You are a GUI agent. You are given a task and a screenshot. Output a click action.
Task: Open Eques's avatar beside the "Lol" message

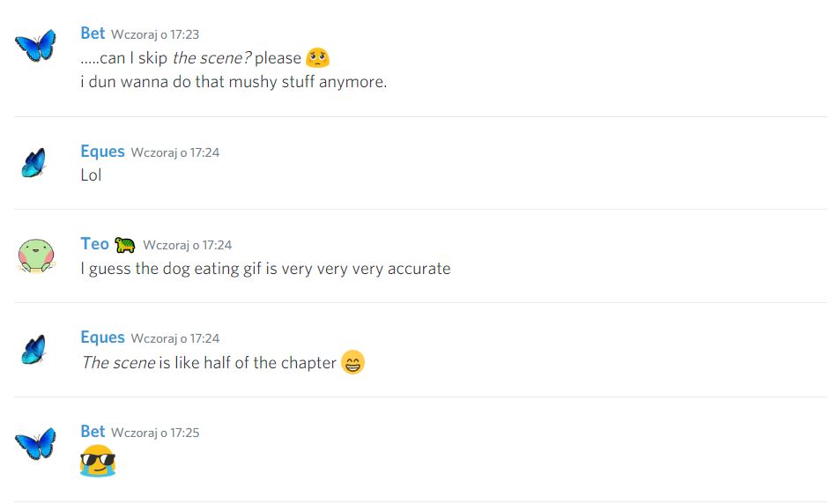pyautogui.click(x=33, y=163)
